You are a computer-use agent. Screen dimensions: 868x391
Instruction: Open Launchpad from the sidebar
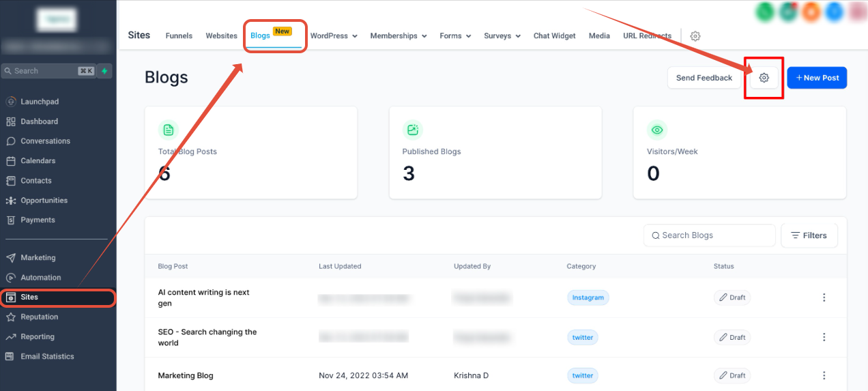point(40,102)
